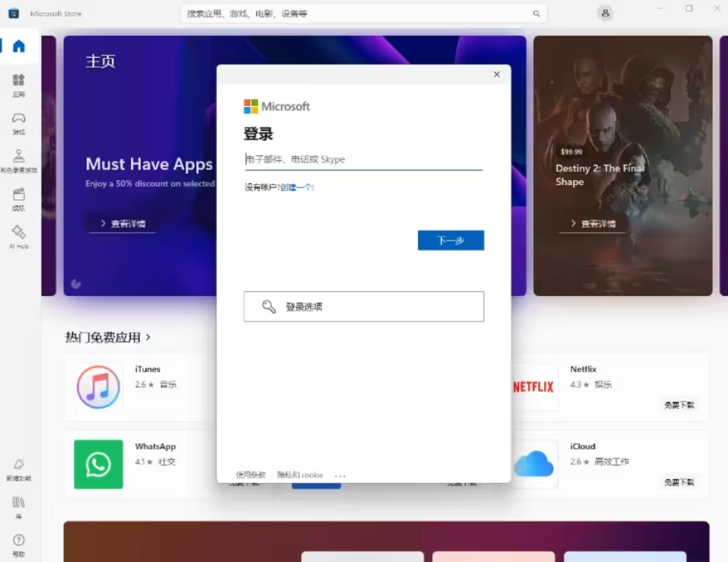Open the Home tab in sidebar

coord(18,46)
